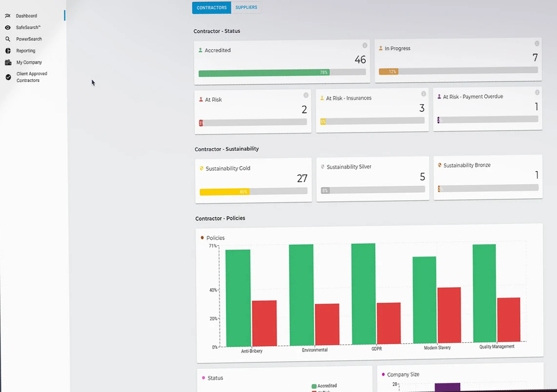
Task: Click the info icon on At Risk - Insurances card
Action: [x=423, y=94]
